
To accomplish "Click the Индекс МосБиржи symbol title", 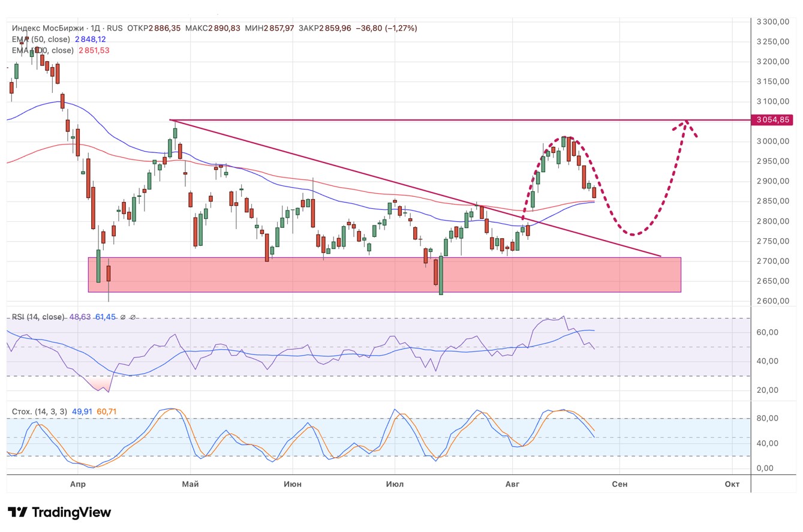I will tap(48, 28).
